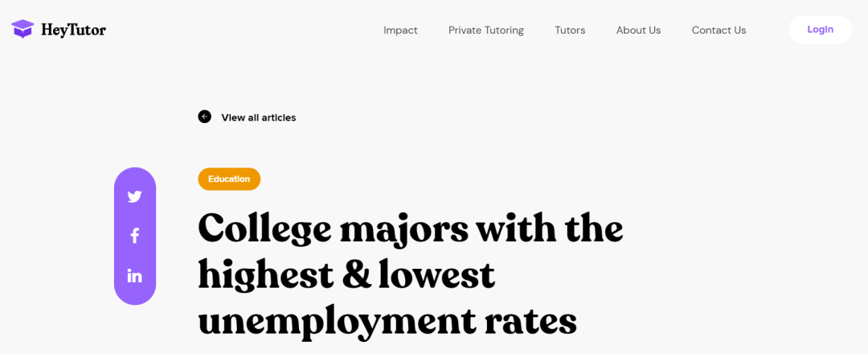Share the article on LinkedIn
Screen dimensions: 868x354
pyautogui.click(x=134, y=276)
